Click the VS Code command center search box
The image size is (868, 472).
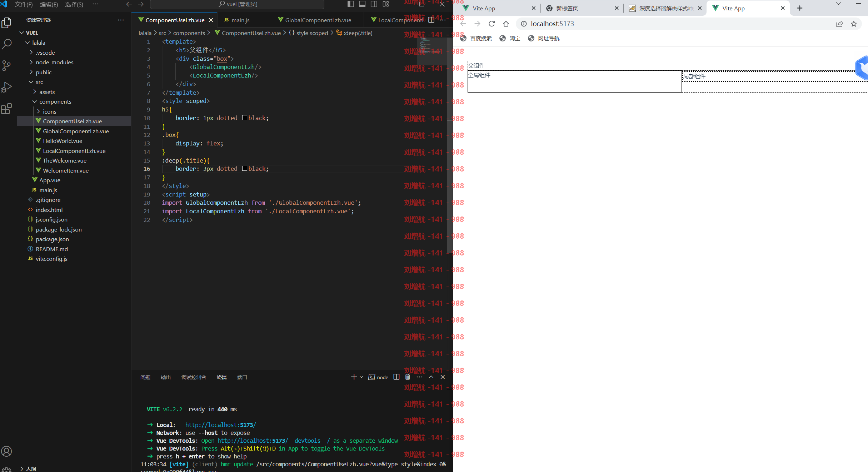(237, 4)
